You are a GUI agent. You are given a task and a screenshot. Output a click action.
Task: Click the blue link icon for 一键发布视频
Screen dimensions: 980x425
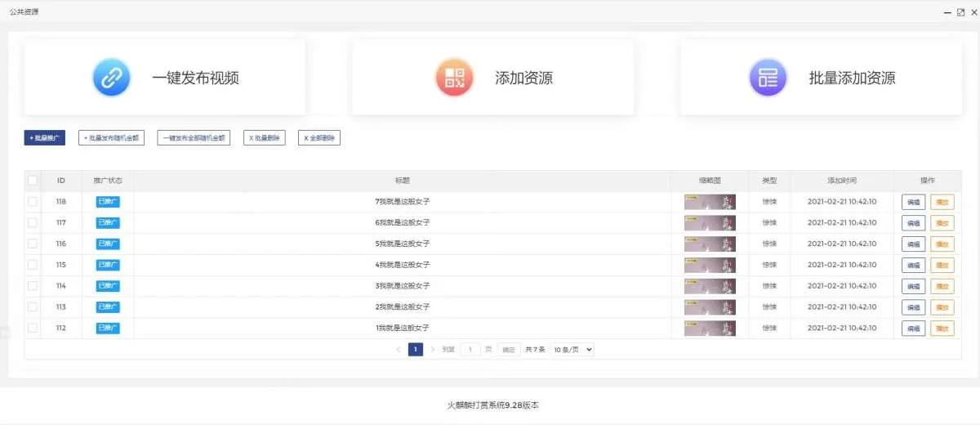click(111, 78)
